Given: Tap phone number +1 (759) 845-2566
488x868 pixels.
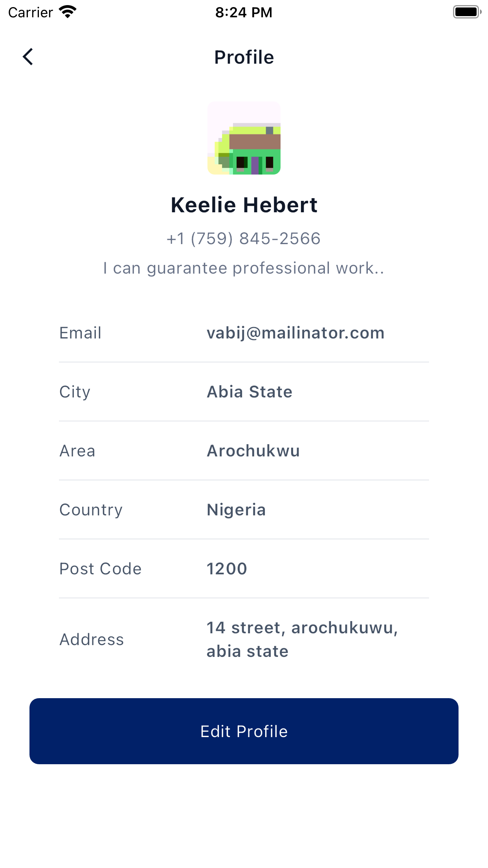Looking at the screenshot, I should [x=244, y=239].
